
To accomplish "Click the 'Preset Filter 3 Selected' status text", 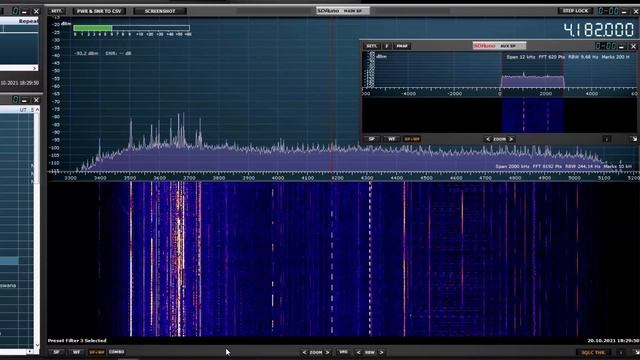I will (x=77, y=340).
